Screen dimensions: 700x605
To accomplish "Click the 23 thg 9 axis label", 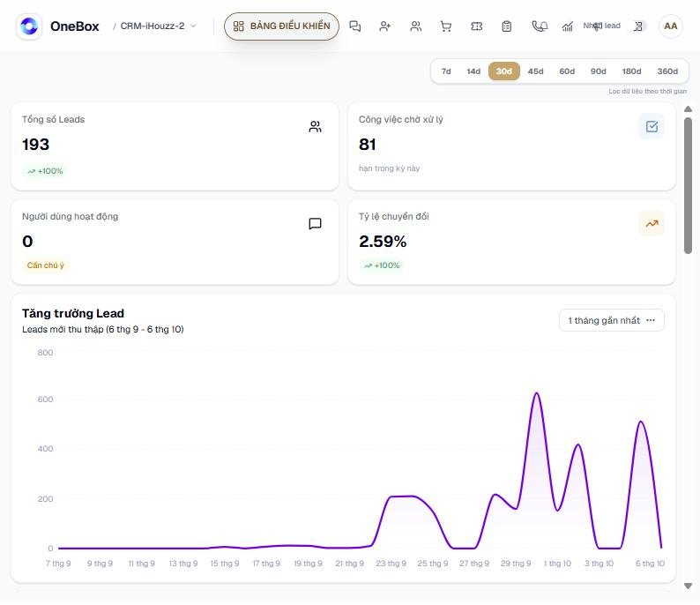I will click(391, 564).
